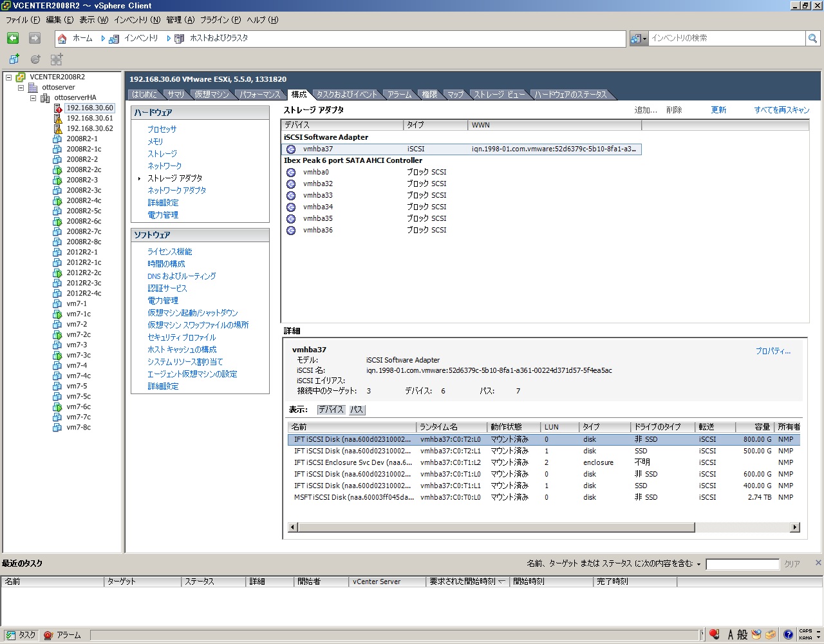Open the ネットワーク アダプタ hardware link
Image resolution: width=824 pixels, height=644 pixels.
176,191
